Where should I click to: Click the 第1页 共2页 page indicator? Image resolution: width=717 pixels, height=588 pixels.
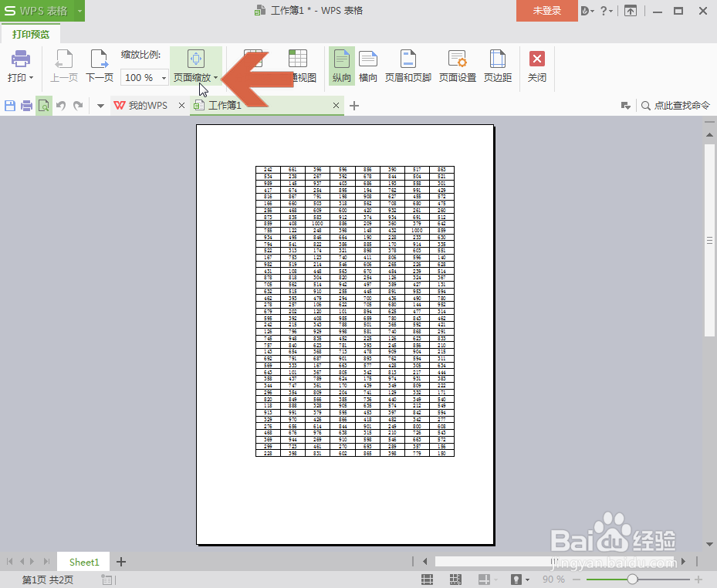click(48, 580)
